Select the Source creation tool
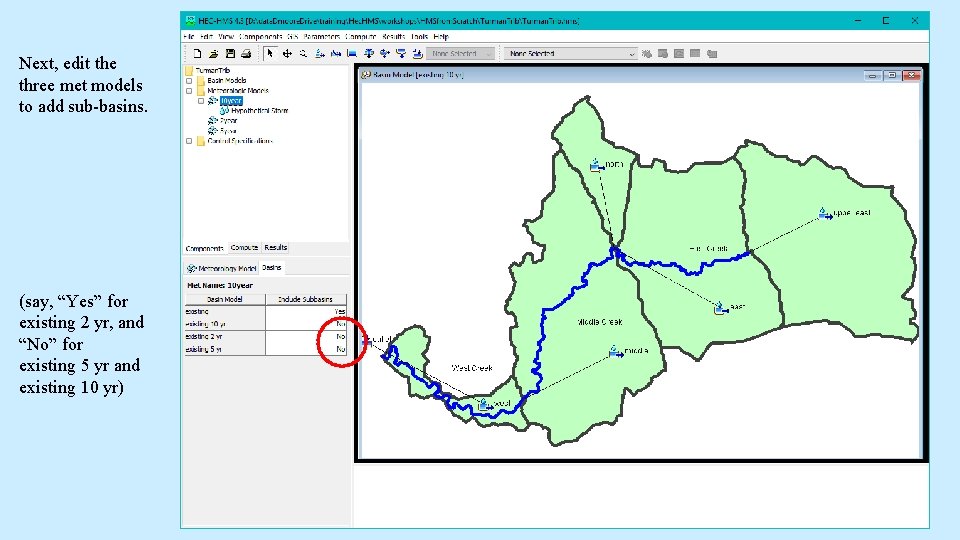Viewport: 960px width, 540px height. pyautogui.click(x=401, y=54)
